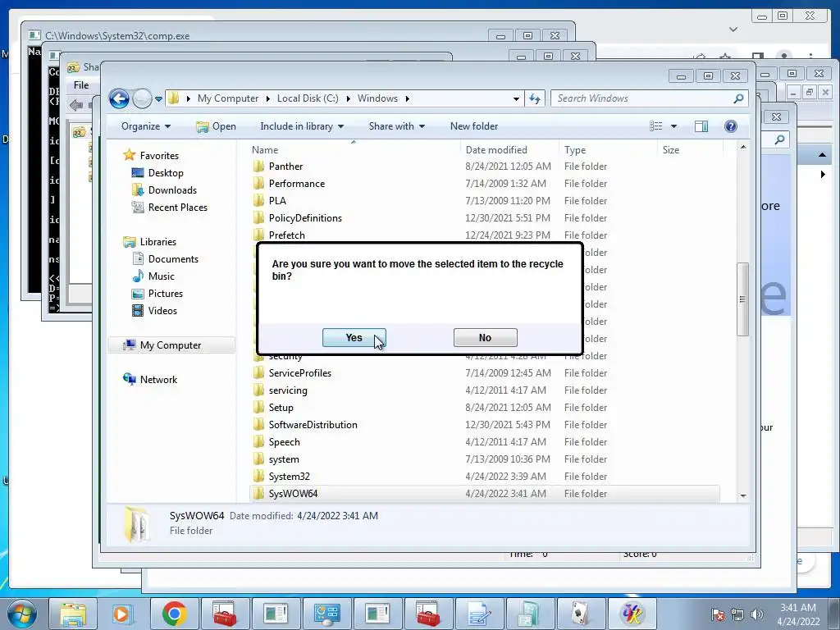840x630 pixels.
Task: Open the Windows Start button
Action: pos(22,614)
